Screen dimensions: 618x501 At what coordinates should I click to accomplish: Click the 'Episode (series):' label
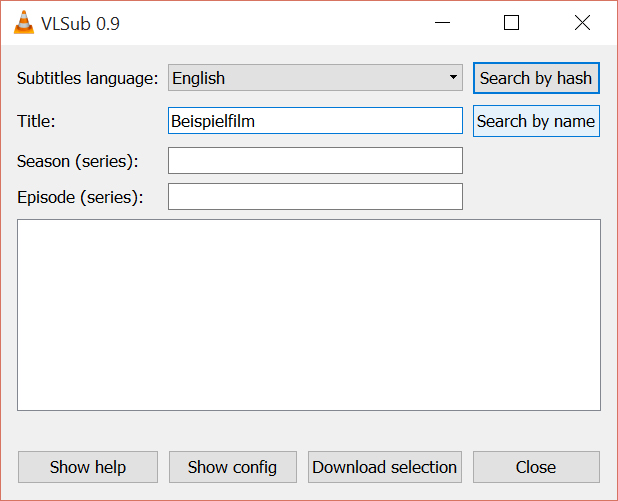(x=80, y=197)
